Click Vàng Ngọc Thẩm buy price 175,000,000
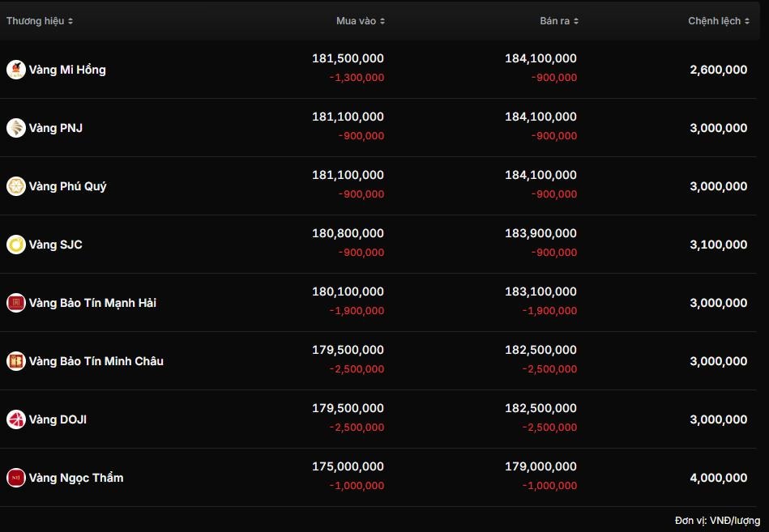 pyautogui.click(x=348, y=466)
